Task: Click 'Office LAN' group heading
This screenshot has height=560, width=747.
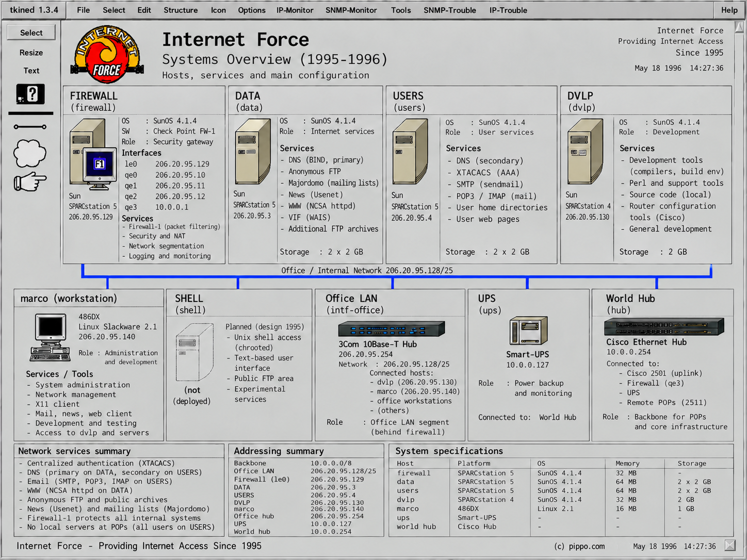Action: click(x=351, y=299)
